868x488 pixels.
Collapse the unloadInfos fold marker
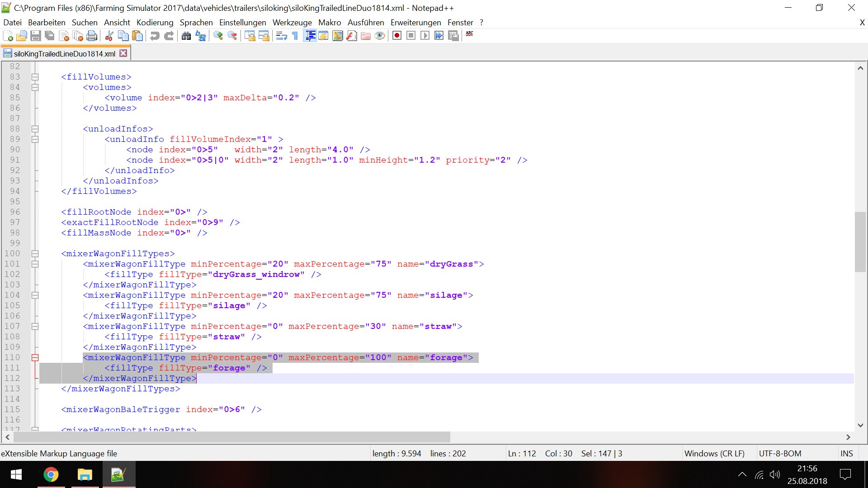[x=35, y=129]
